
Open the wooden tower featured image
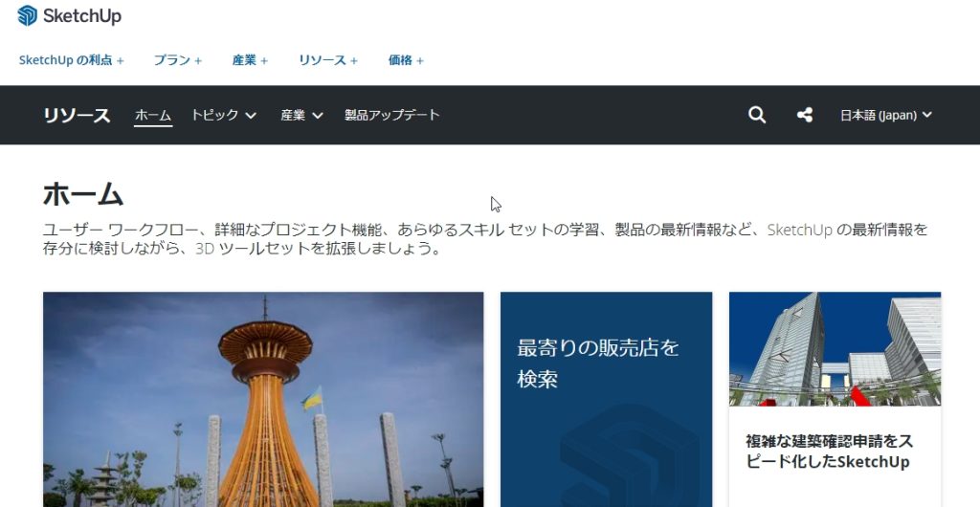[x=263, y=400]
